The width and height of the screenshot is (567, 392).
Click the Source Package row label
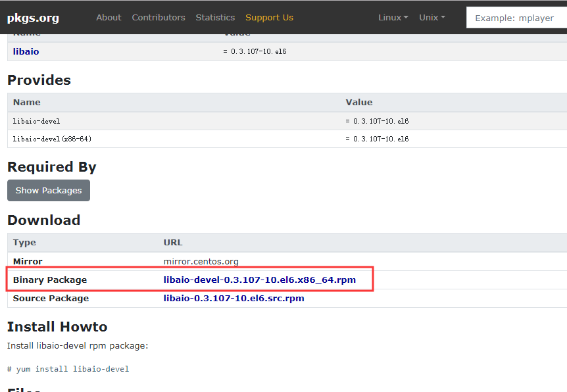(51, 298)
